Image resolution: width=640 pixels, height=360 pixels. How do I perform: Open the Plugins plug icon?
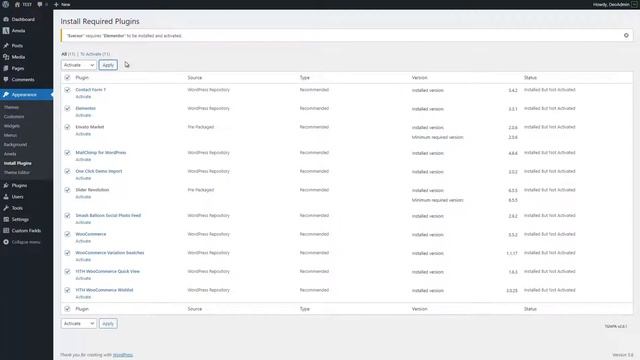[6, 185]
